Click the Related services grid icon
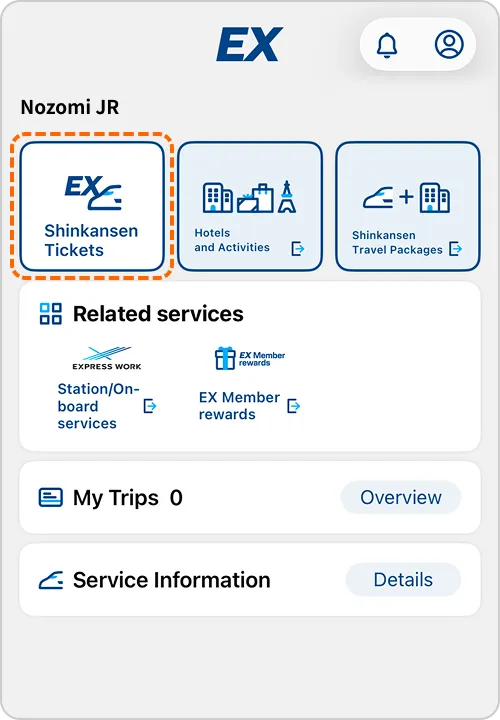 (51, 314)
